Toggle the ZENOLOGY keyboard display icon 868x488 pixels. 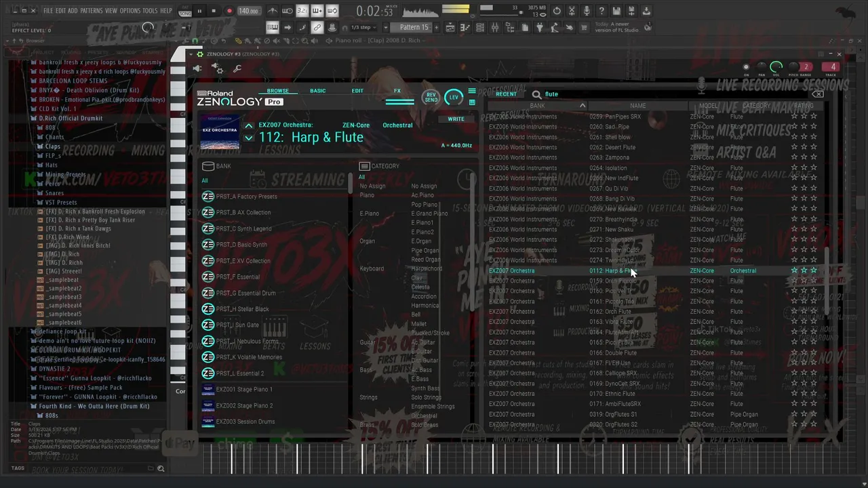click(x=472, y=102)
